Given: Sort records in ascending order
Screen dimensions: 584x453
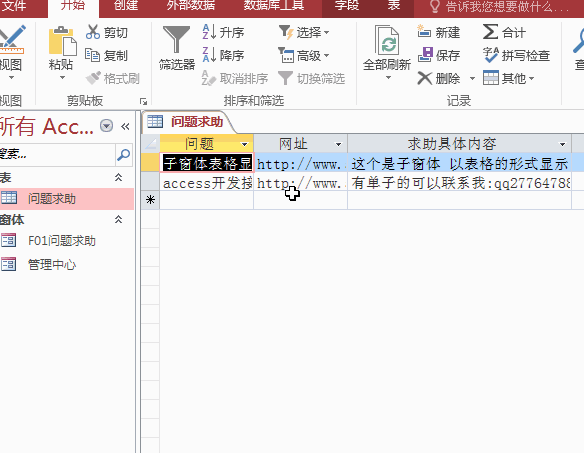Looking at the screenshot, I should [223, 32].
